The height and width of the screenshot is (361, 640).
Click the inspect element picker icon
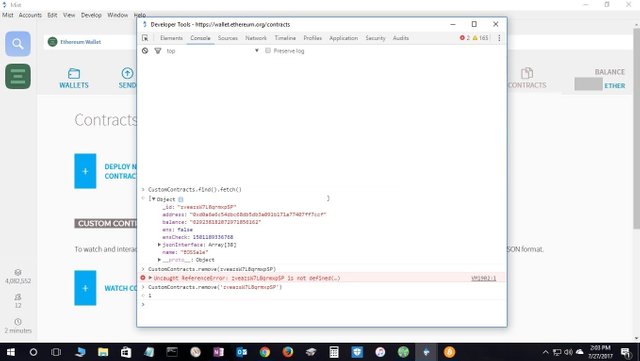point(145,38)
